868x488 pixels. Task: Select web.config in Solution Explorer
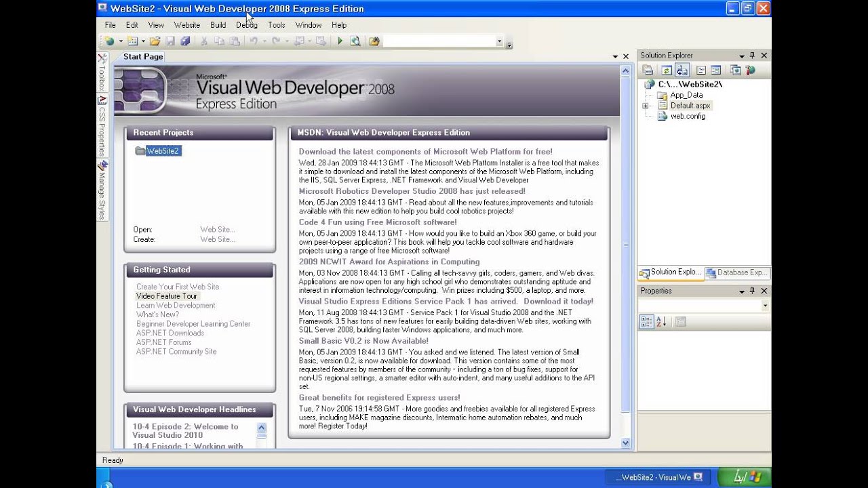coord(688,116)
